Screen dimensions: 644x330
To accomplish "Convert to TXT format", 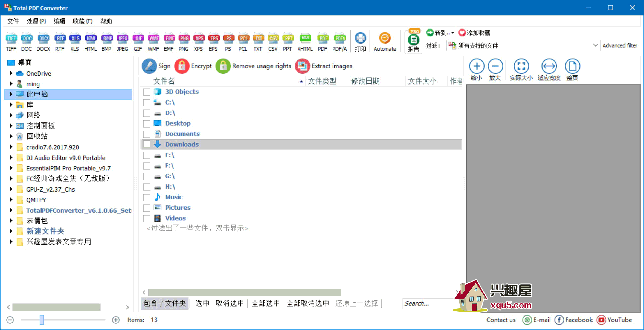I will (258, 42).
